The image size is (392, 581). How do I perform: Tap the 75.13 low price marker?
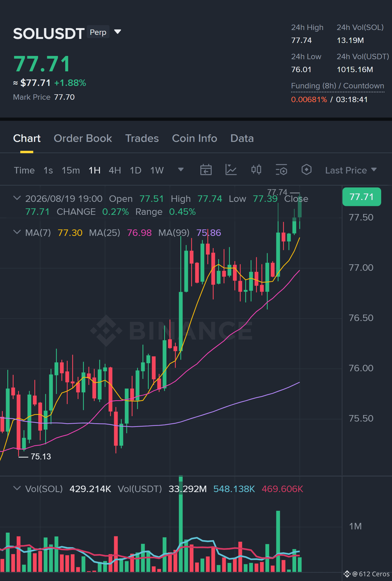[41, 456]
